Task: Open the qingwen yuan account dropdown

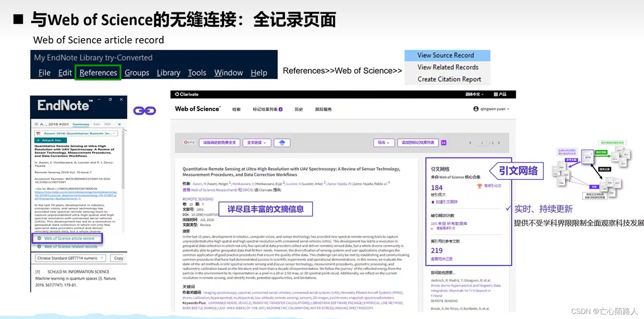Action: point(491,109)
